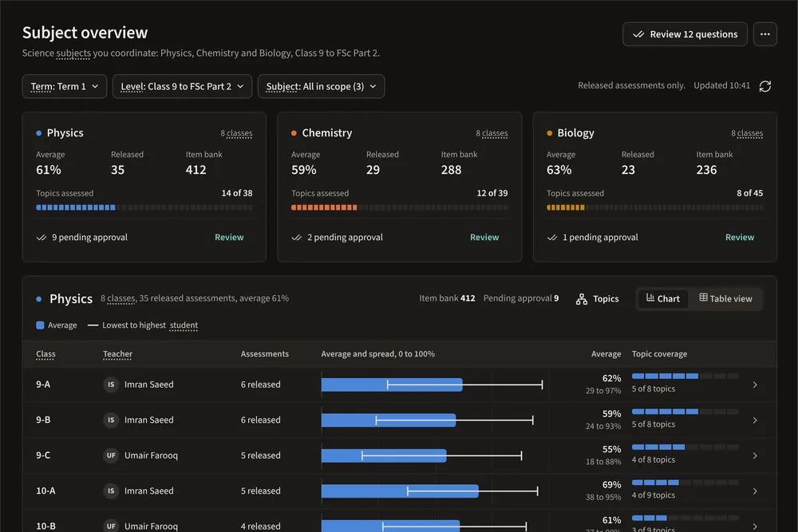Image resolution: width=798 pixels, height=532 pixels.
Task: Open Topics for the Physics section
Action: click(x=598, y=299)
